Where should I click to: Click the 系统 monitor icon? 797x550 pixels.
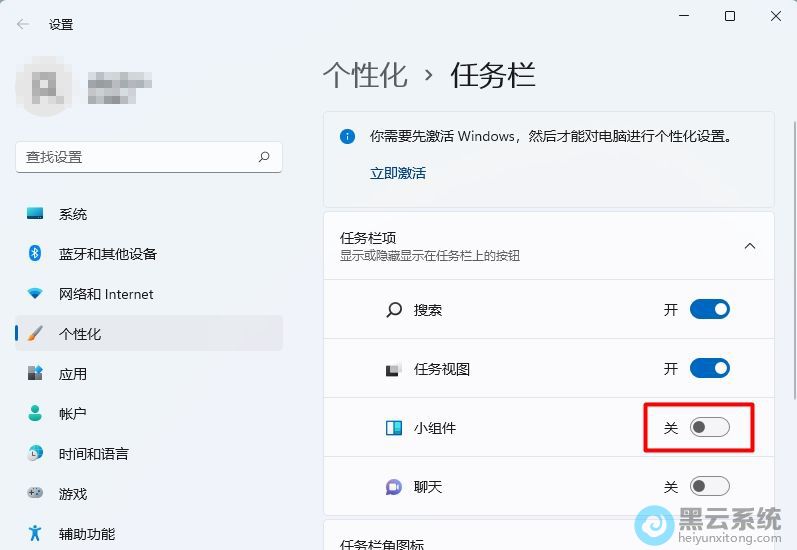coord(36,214)
